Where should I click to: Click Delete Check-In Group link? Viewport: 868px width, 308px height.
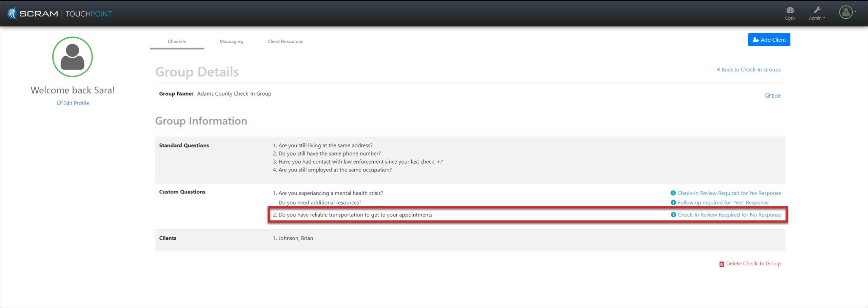tap(753, 264)
